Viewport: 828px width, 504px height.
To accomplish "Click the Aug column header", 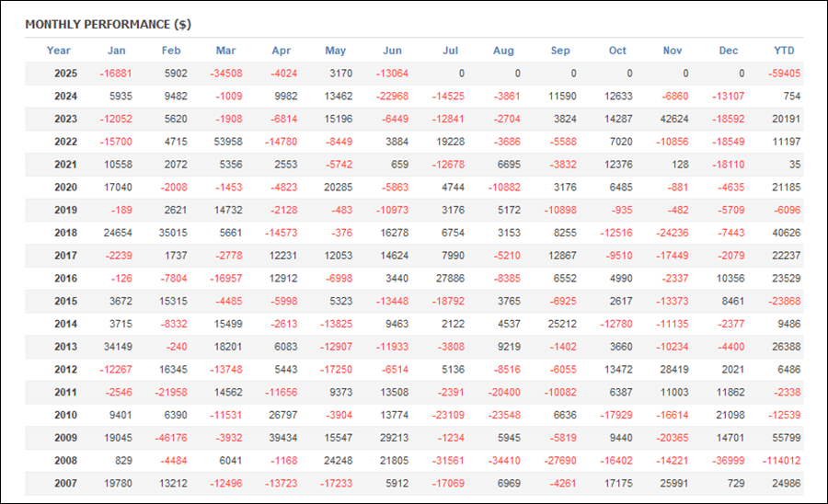I will pyautogui.click(x=503, y=51).
